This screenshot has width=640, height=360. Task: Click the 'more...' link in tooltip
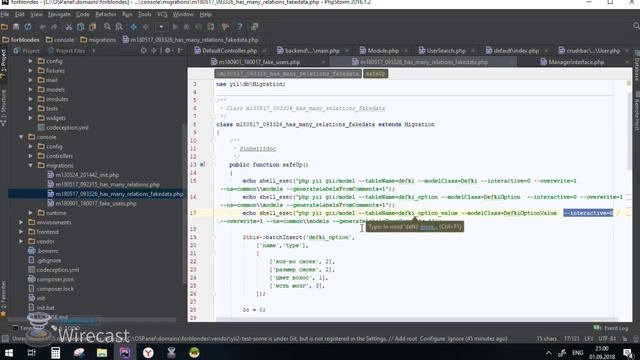(x=428, y=227)
